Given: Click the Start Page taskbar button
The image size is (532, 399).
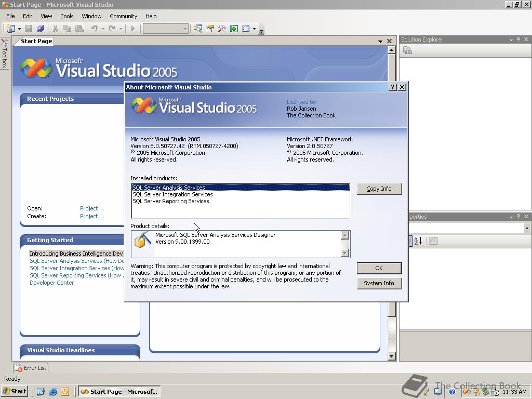Looking at the screenshot, I should click(119, 392).
